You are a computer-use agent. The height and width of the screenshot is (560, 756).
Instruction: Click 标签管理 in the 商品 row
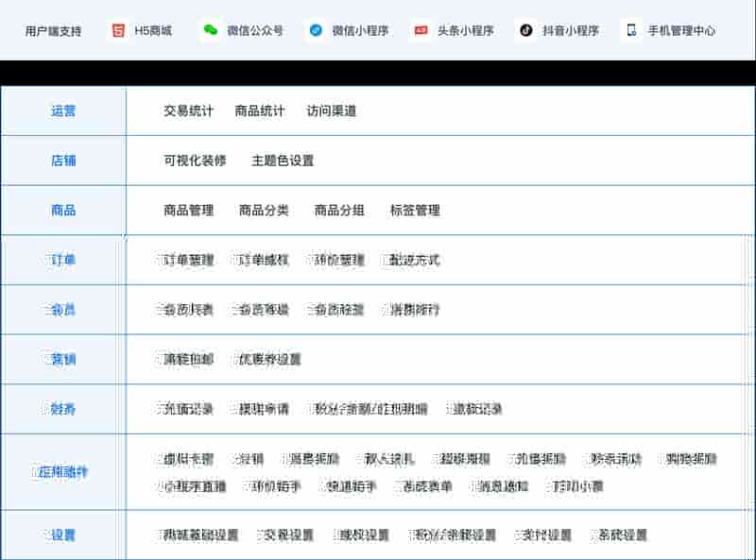point(415,211)
